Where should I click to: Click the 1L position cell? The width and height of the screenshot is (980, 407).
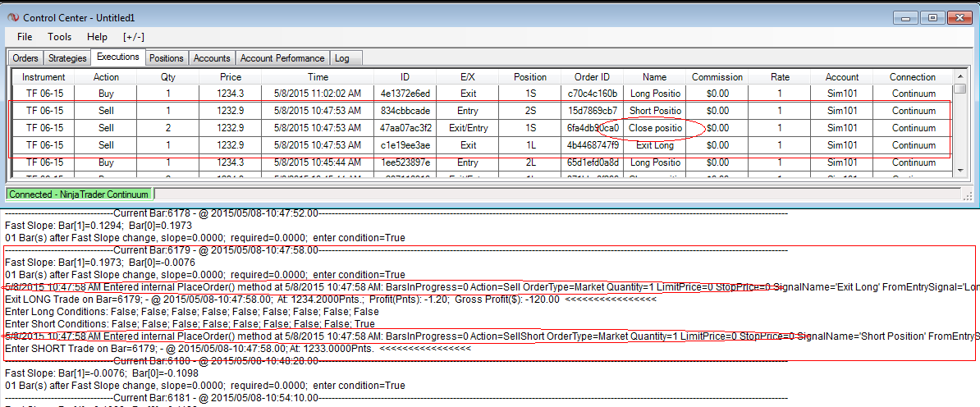[x=530, y=146]
